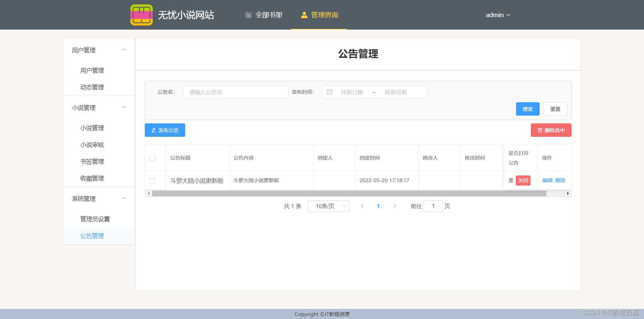This screenshot has height=319, width=644.
Task: Click the calendar icon in date range
Action: point(330,92)
